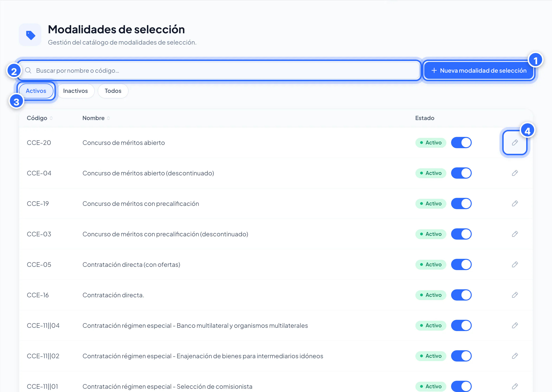Click the Estado column header
Image resolution: width=552 pixels, height=392 pixels.
[425, 118]
